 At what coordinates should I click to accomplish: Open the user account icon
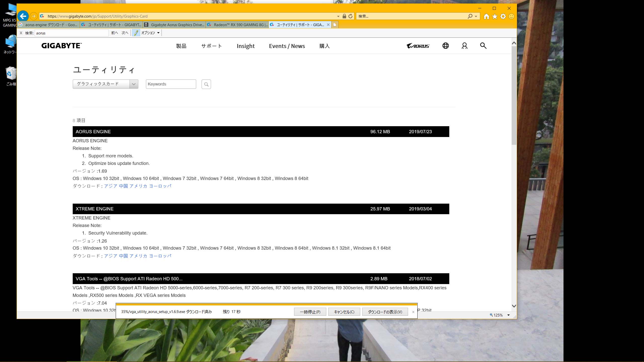(x=464, y=46)
